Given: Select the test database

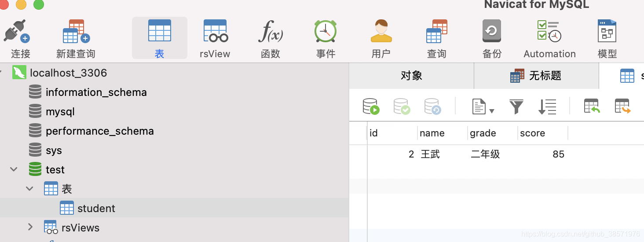Looking at the screenshot, I should pyautogui.click(x=55, y=170).
